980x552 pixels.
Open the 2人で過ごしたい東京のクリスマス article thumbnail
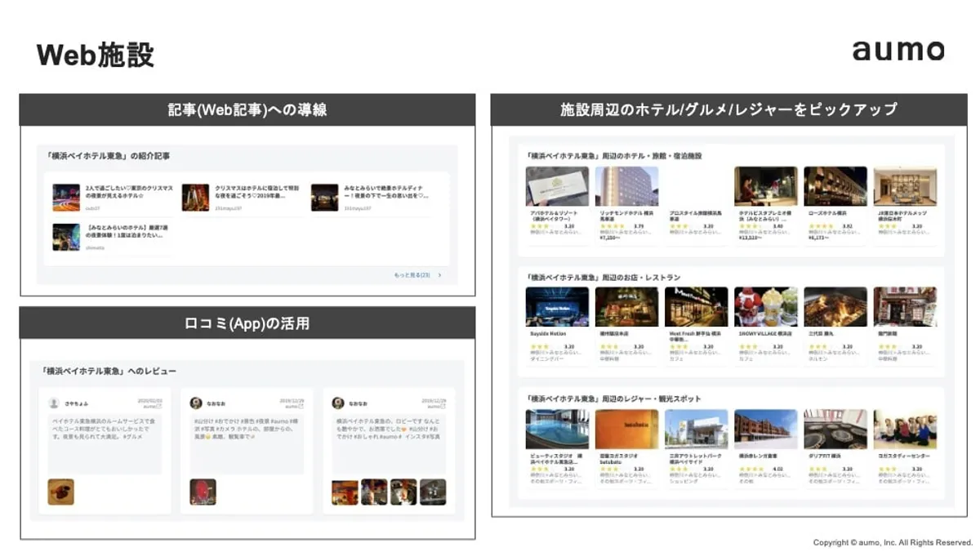pos(66,198)
